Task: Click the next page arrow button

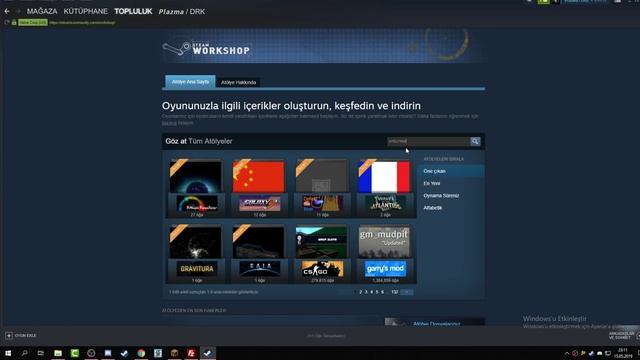Action: (x=407, y=292)
